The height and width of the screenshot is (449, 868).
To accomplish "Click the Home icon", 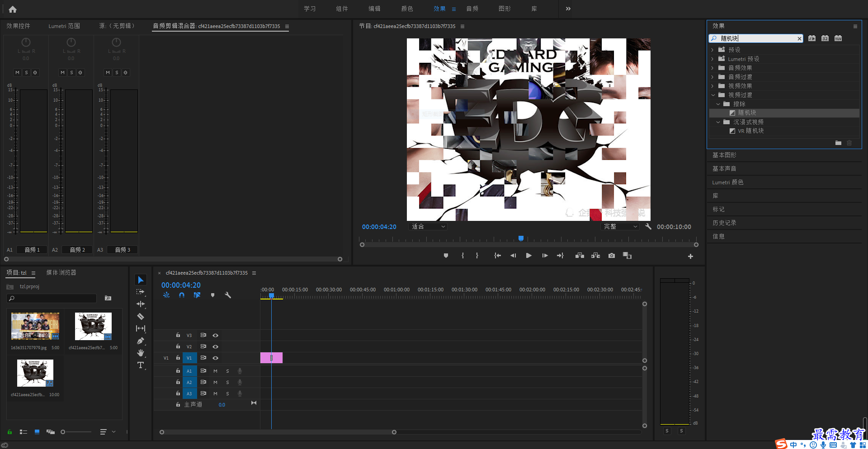I will [x=13, y=9].
